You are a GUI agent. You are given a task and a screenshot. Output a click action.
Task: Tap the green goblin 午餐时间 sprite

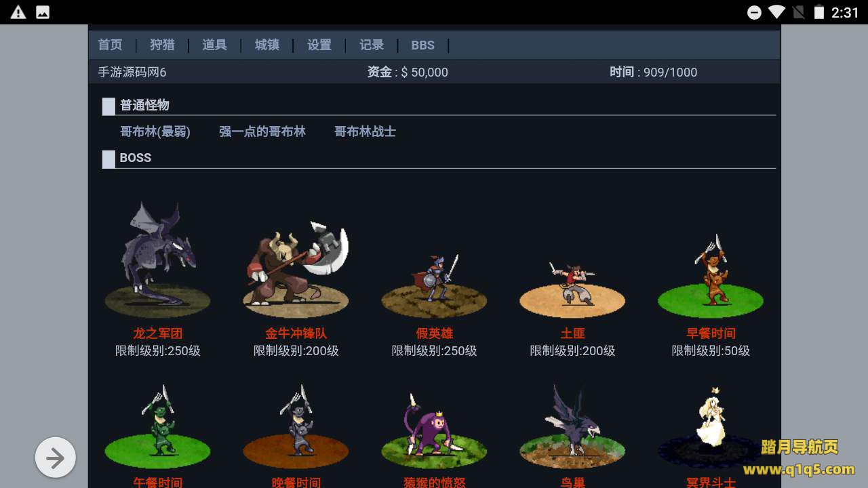coord(157,427)
